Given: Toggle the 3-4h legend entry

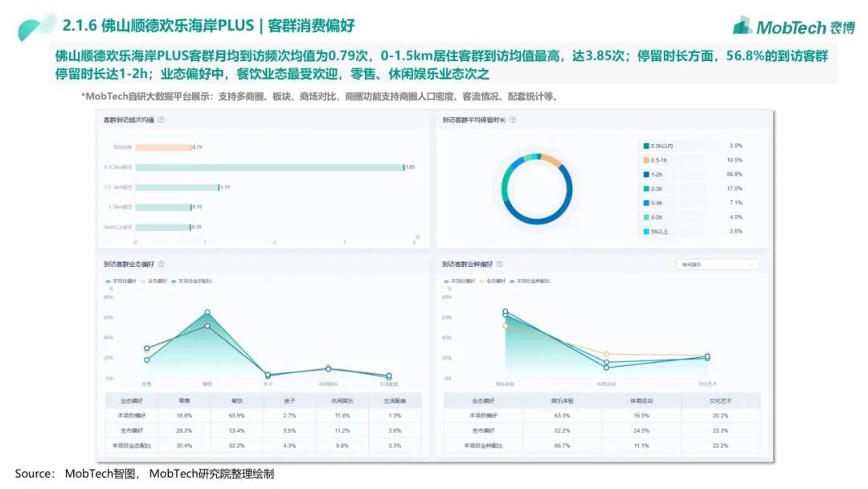Looking at the screenshot, I should pos(653,203).
